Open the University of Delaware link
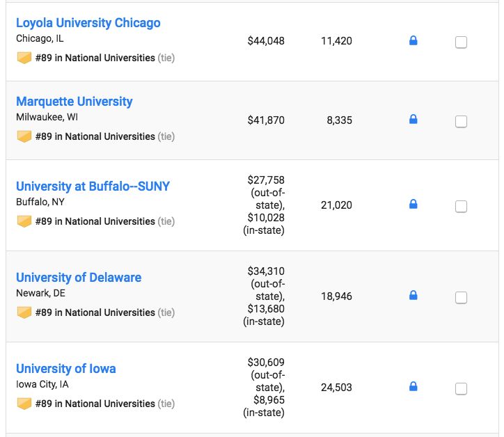The width and height of the screenshot is (504, 437). [x=79, y=278]
